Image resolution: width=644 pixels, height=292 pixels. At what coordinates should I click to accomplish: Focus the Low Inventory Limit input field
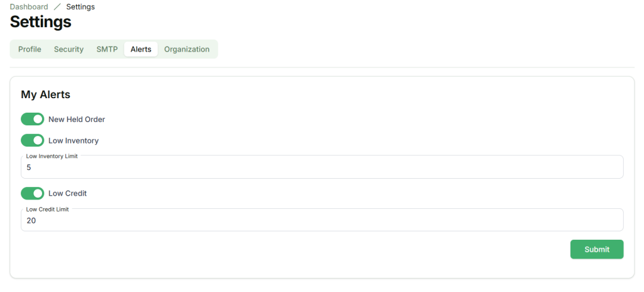coord(322,168)
